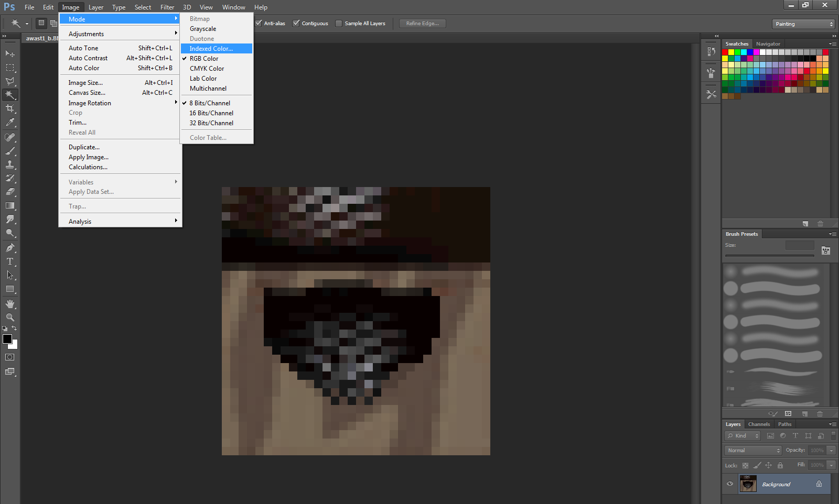Open the Tool Presets panel icon
This screenshot has width=839, height=504.
tap(711, 94)
